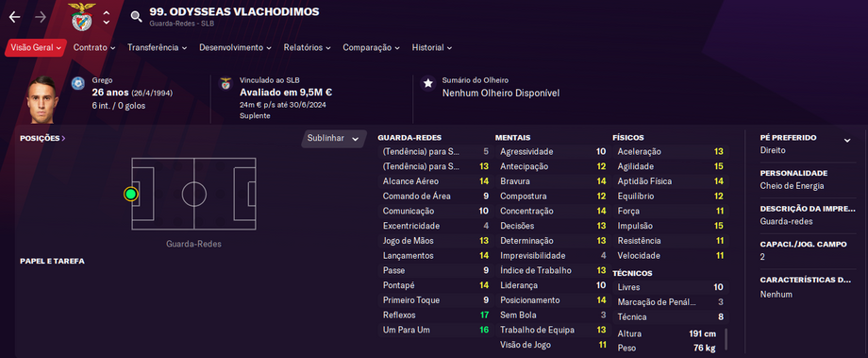Click the attributes panel scrollbar
Viewport: 868px width, 358px height.
tap(726, 339)
